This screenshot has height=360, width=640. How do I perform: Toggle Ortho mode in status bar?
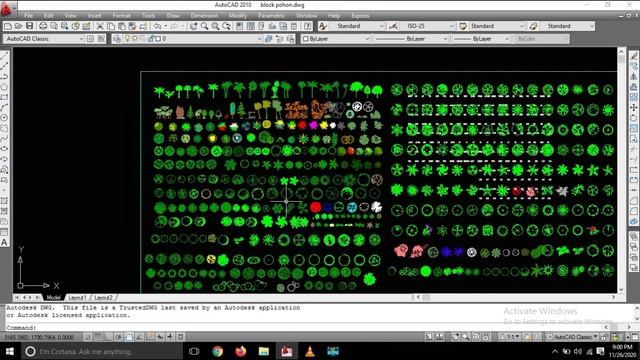point(108,337)
